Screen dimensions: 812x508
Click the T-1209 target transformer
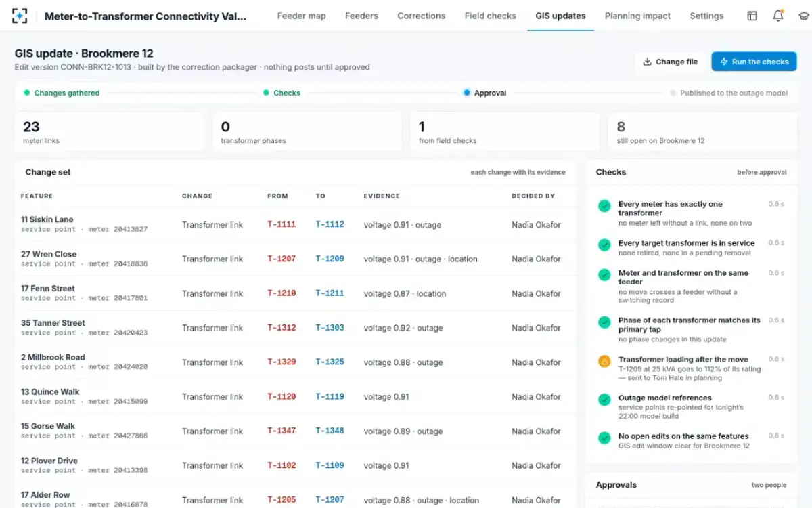(x=330, y=259)
